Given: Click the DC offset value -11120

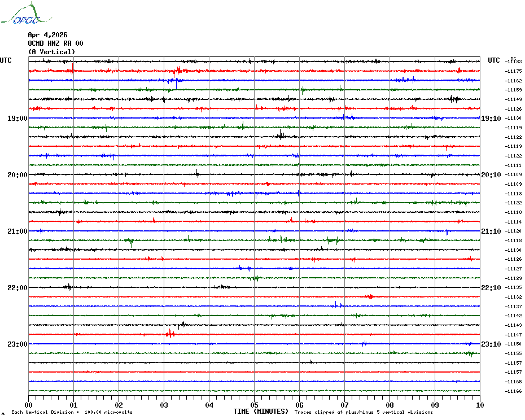Looking at the screenshot, I should click(x=514, y=231).
